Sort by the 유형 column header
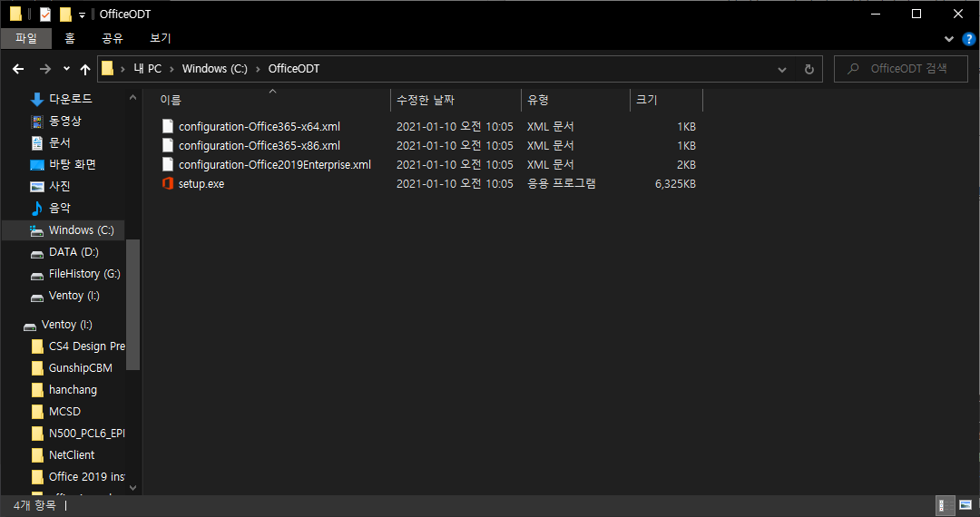The image size is (980, 517). click(575, 100)
